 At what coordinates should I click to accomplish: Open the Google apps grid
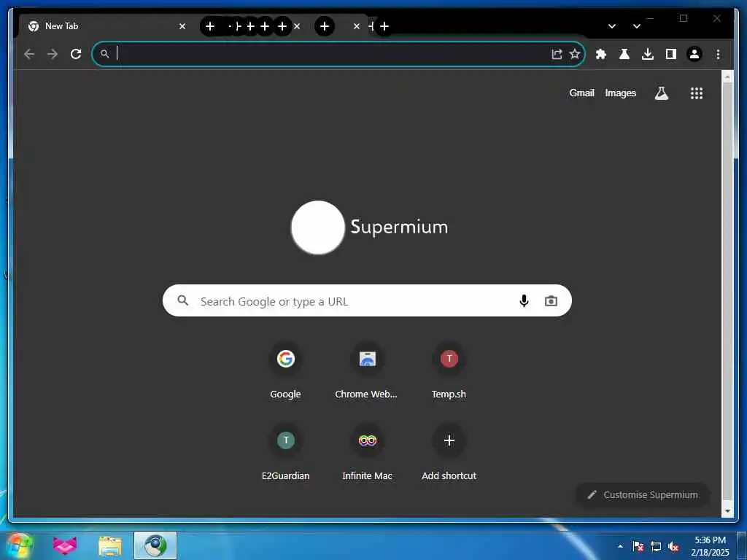coord(697,93)
